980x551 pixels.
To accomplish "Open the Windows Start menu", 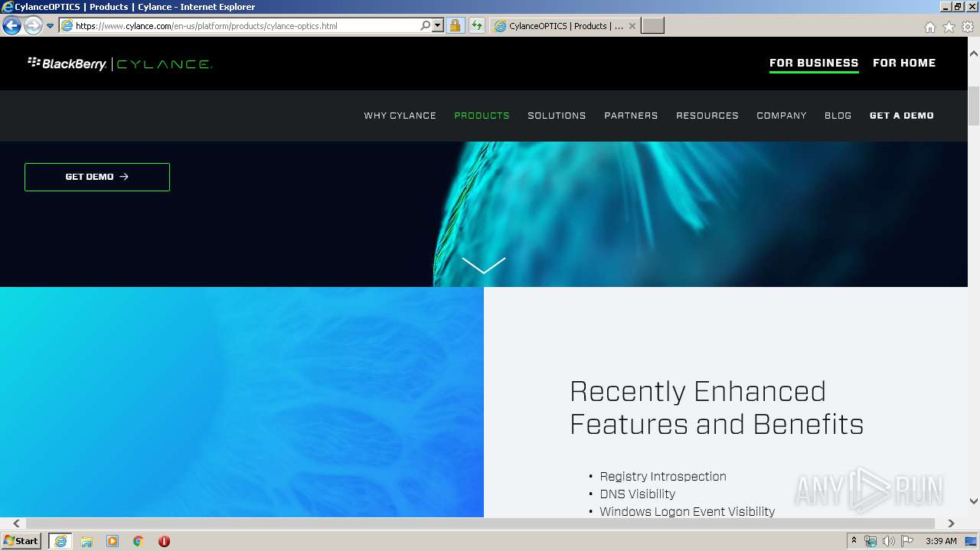I will coord(21,541).
